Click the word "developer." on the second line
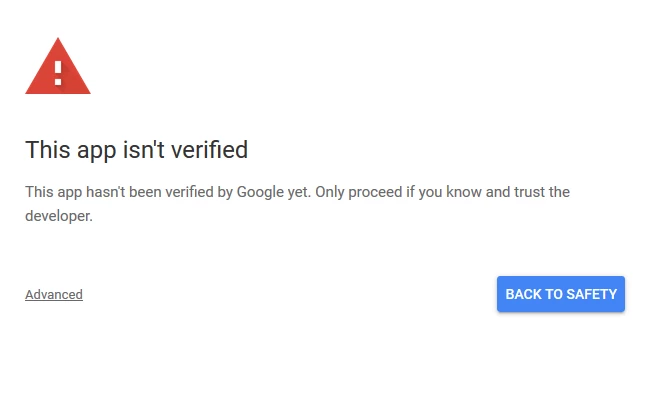Screen dimensions: 653x398 59,216
